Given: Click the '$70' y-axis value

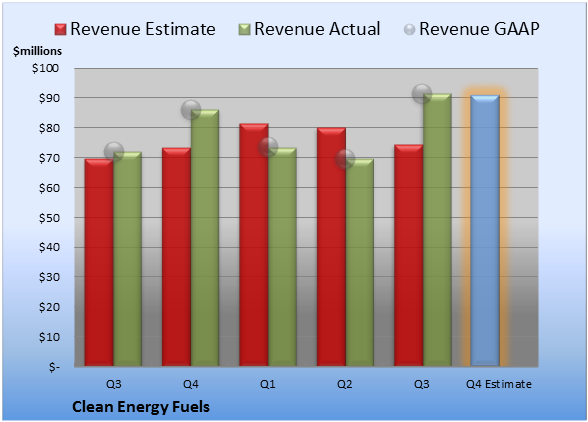Looking at the screenshot, I should 49,158.
